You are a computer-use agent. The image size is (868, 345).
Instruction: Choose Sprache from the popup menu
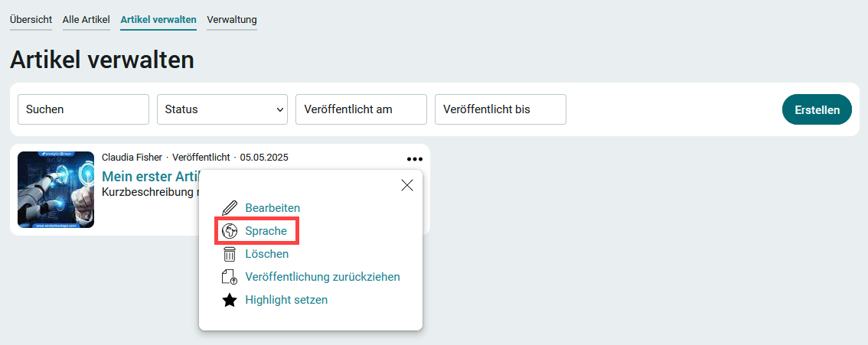coord(266,231)
